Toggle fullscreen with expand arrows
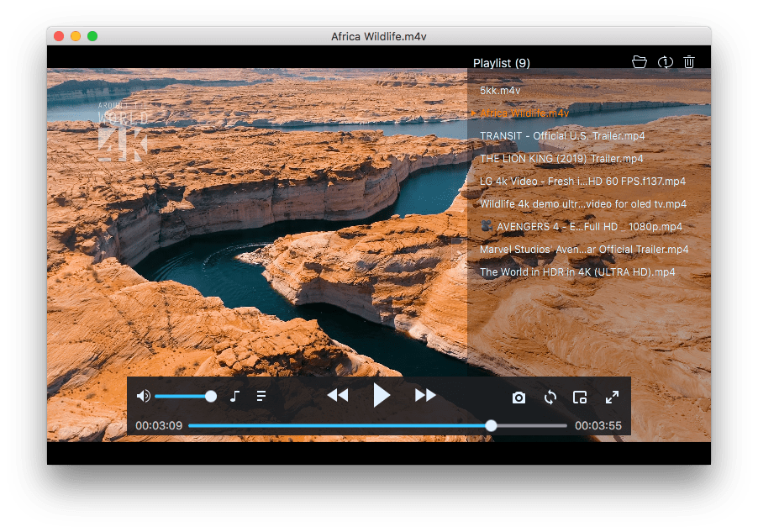Image resolution: width=758 pixels, height=532 pixels. (611, 397)
